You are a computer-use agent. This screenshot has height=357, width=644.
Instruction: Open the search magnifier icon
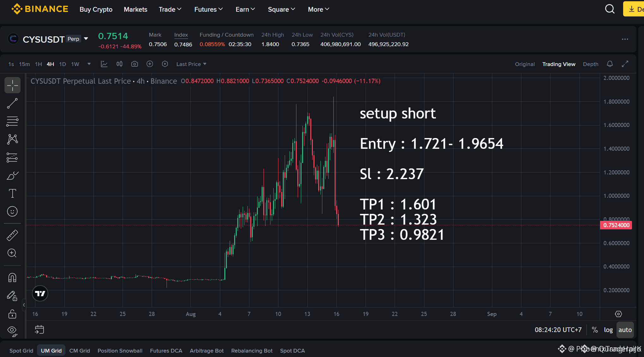coord(610,9)
